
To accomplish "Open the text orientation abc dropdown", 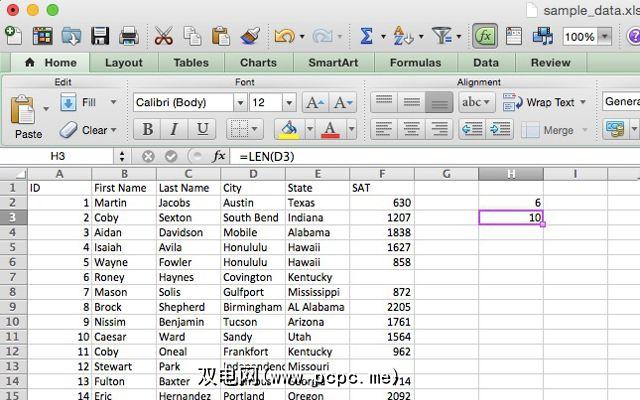I will (476, 102).
